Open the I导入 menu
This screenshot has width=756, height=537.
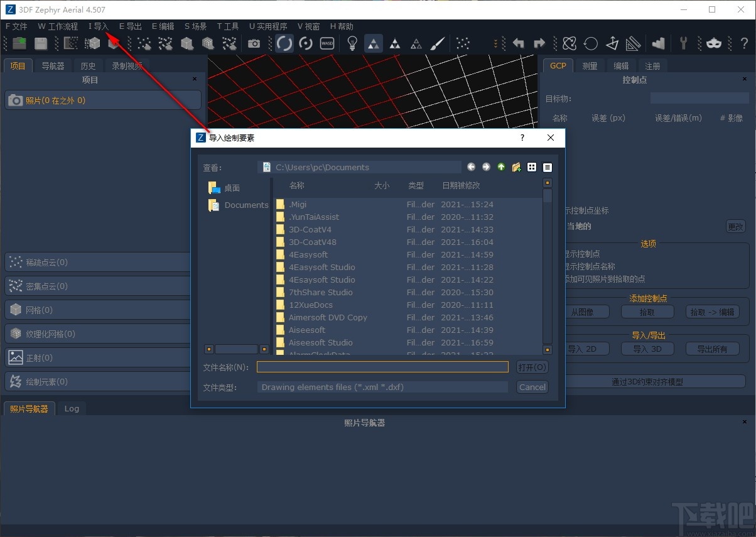click(97, 26)
